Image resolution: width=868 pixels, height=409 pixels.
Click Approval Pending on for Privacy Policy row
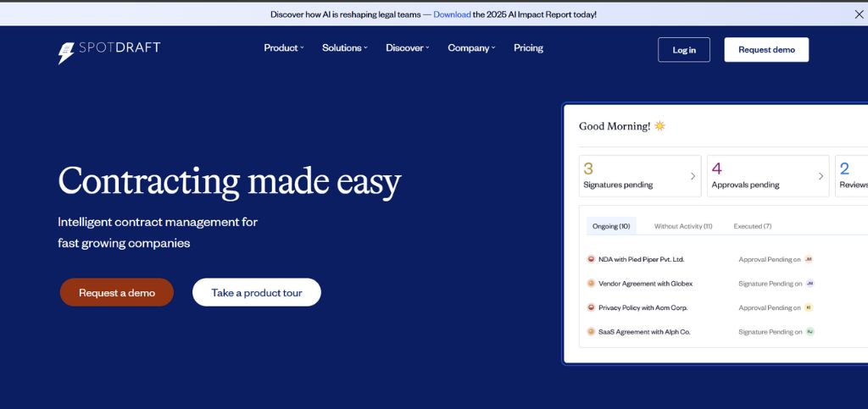pos(770,308)
